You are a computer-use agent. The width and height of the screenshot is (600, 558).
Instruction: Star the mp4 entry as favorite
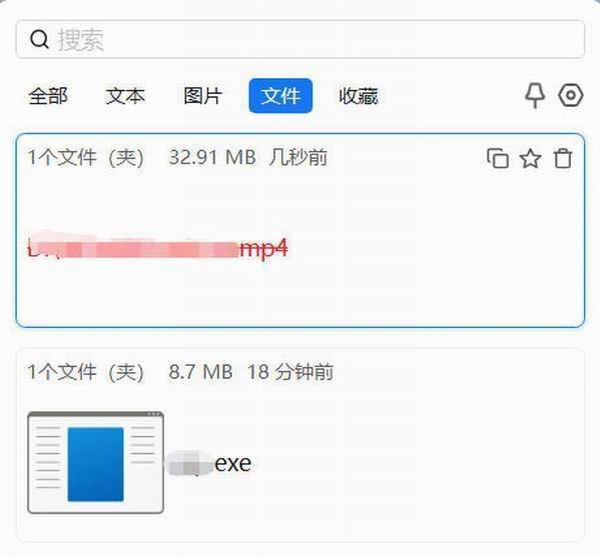(x=530, y=158)
